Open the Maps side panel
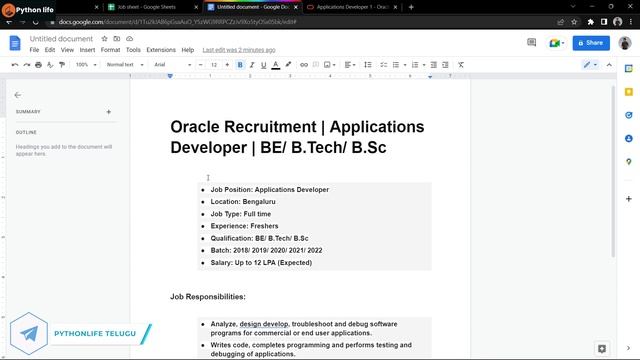This screenshot has width=640, height=360. pyautogui.click(x=629, y=162)
